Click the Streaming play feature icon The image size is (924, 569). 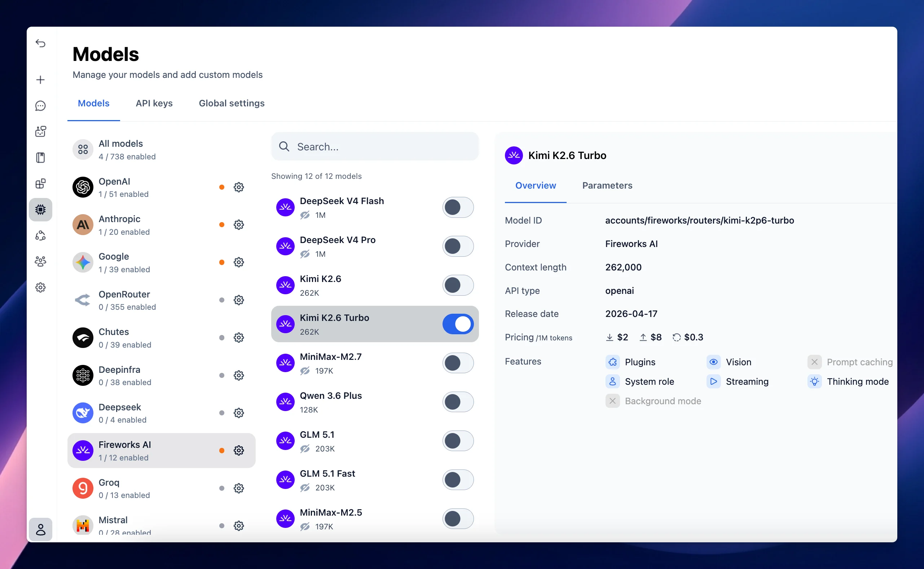pyautogui.click(x=713, y=381)
